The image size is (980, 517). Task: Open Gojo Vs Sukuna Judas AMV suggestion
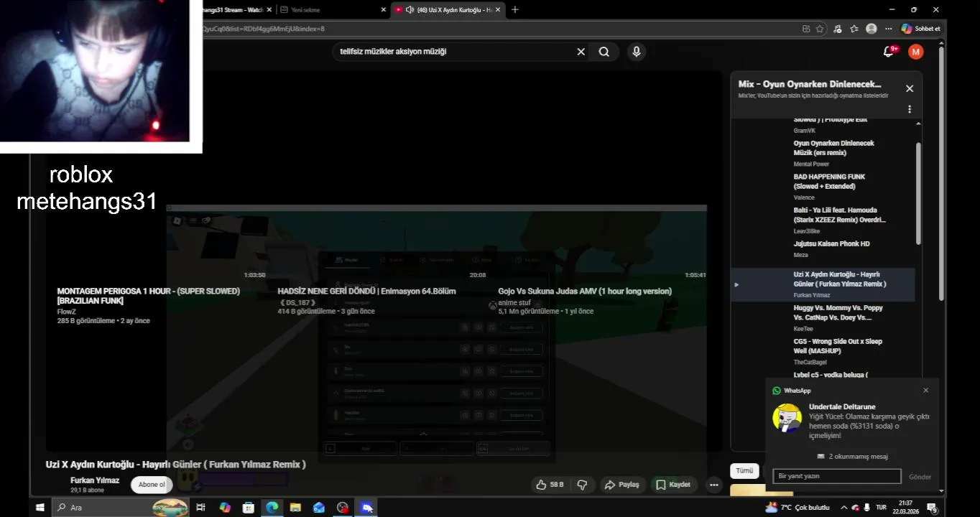585,292
